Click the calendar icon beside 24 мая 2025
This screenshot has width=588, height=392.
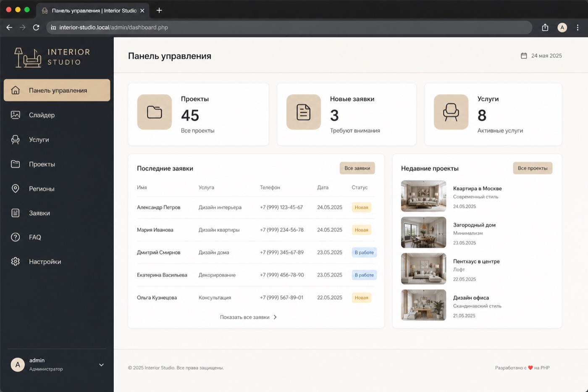point(524,55)
